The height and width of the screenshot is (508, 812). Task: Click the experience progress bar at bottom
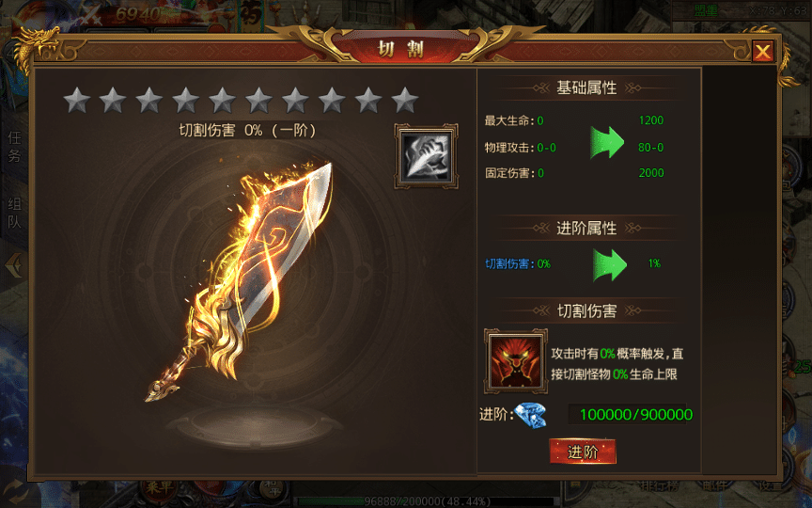point(428,501)
